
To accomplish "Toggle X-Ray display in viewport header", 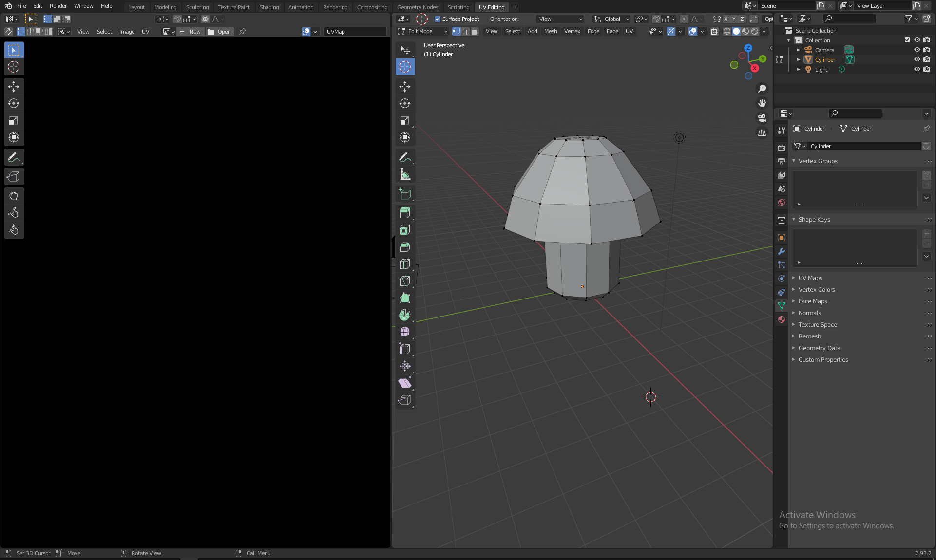I will (715, 31).
